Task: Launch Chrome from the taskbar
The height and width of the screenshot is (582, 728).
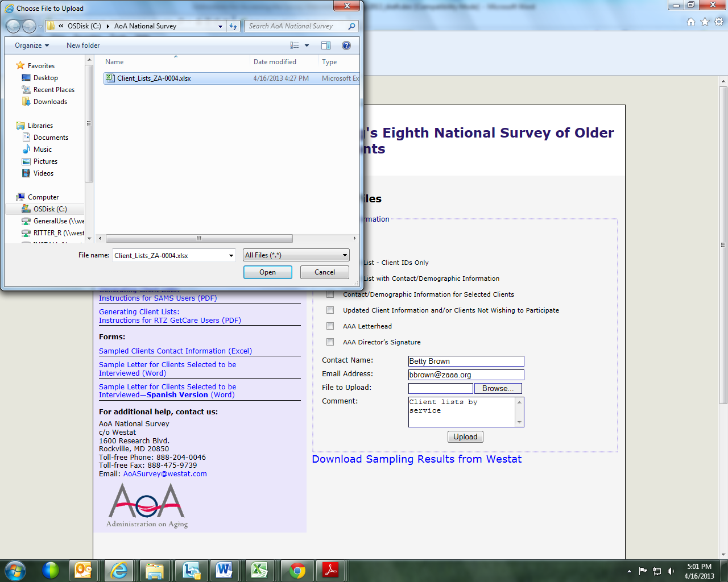Action: [x=297, y=570]
